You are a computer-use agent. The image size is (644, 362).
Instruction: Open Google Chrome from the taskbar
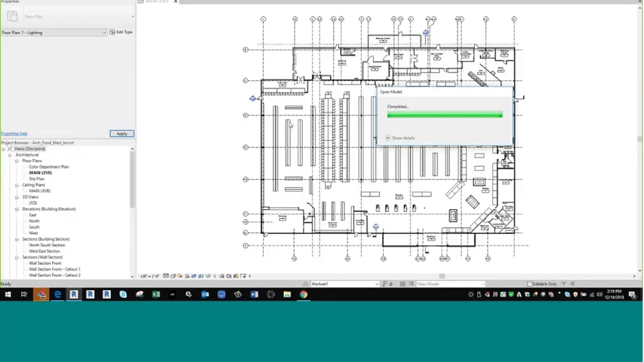303,295
